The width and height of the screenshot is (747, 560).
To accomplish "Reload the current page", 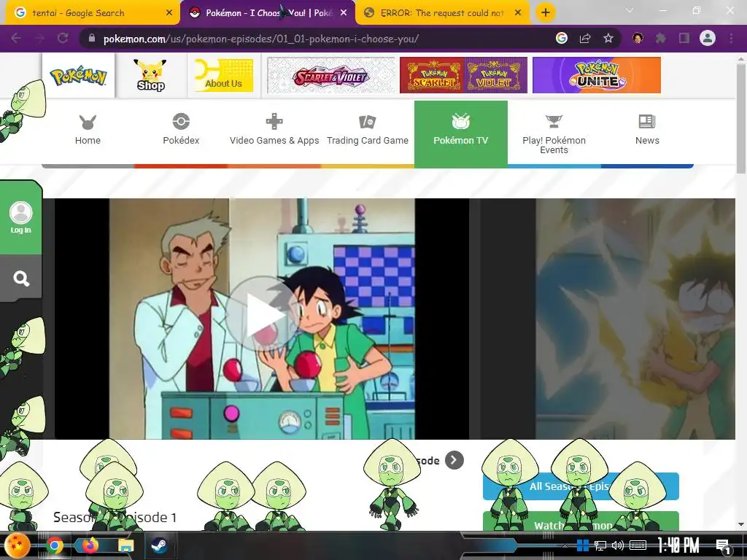I will pos(63,38).
